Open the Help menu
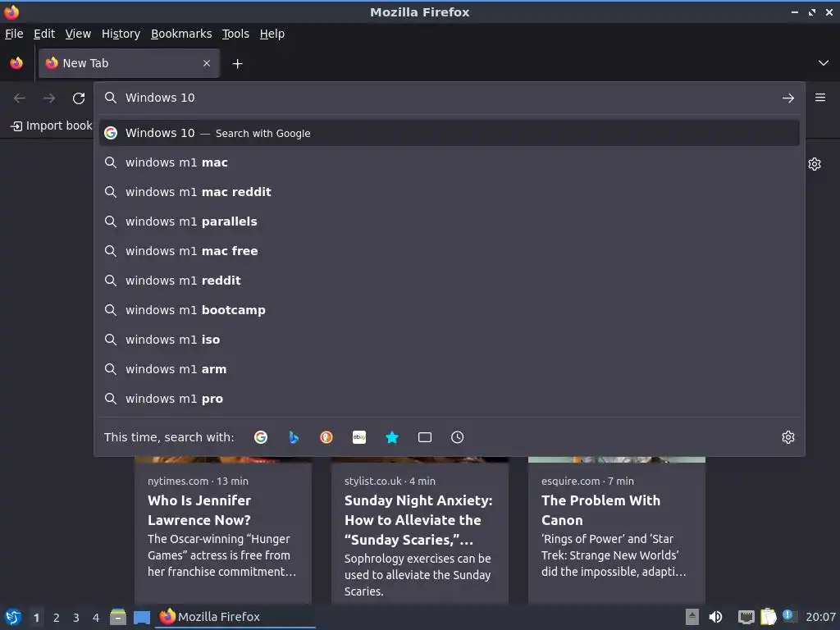The height and width of the screenshot is (630, 840). [272, 34]
